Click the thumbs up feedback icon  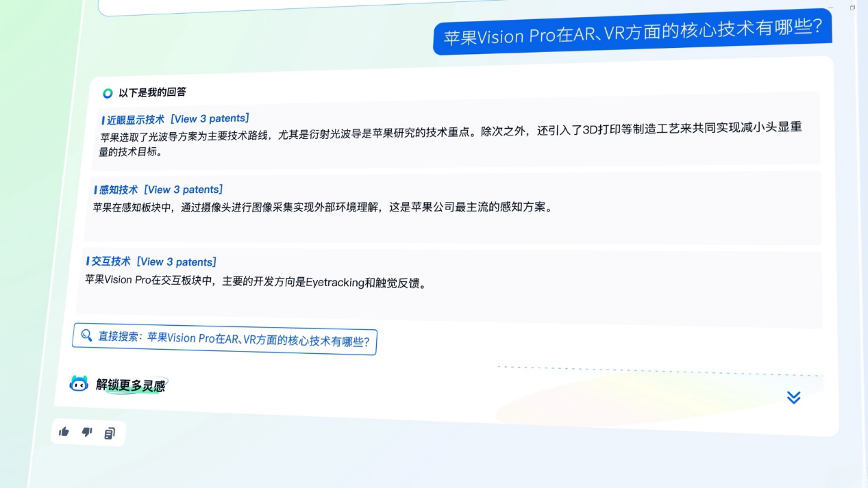(x=64, y=431)
